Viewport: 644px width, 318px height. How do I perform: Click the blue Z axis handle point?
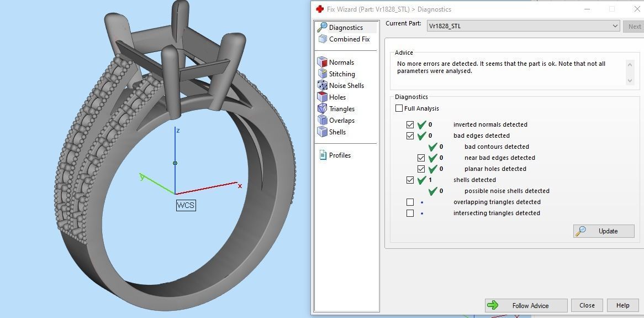click(175, 163)
